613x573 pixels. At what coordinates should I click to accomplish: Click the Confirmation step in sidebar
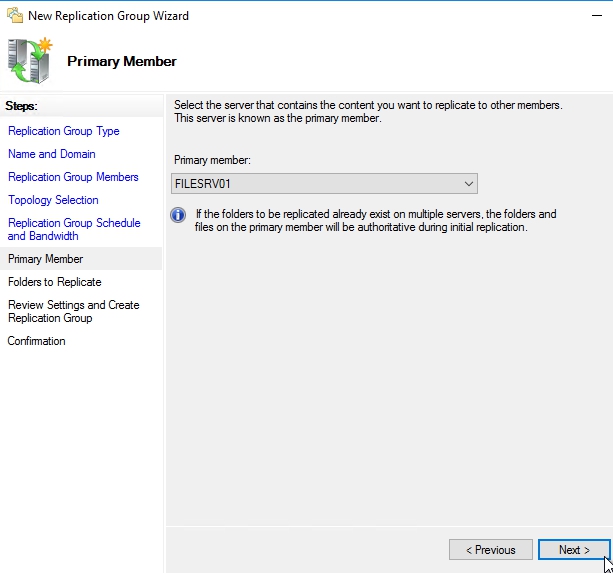point(36,341)
